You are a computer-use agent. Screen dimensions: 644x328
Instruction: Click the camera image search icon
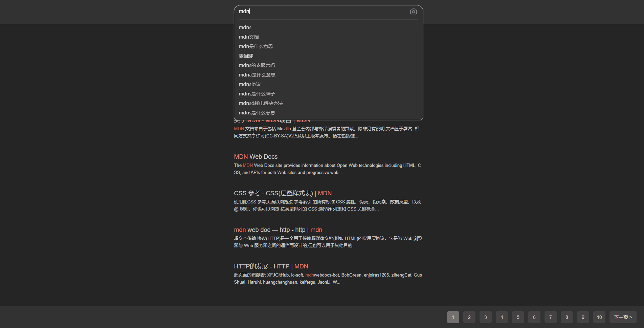(413, 12)
